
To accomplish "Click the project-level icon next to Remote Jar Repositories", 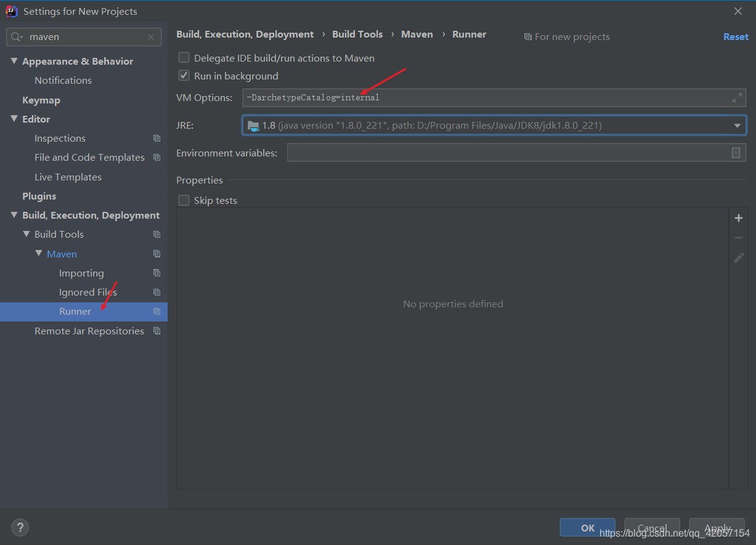I will (x=156, y=331).
